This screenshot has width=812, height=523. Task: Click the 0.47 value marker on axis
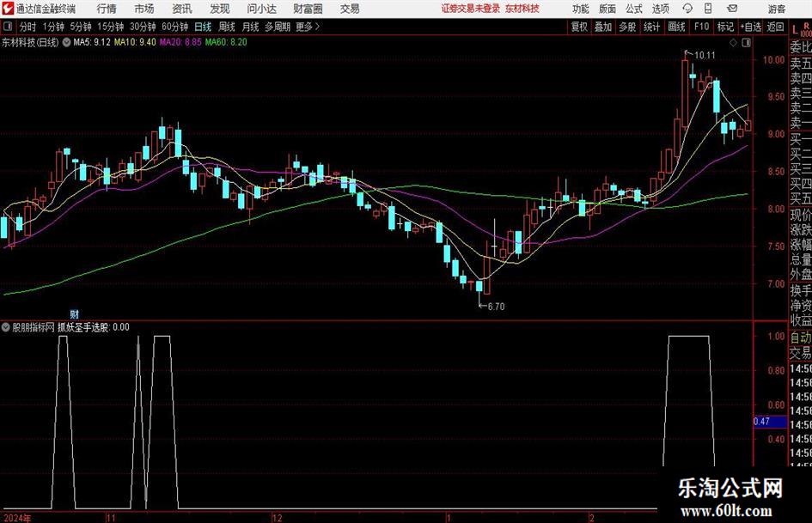coord(769,422)
